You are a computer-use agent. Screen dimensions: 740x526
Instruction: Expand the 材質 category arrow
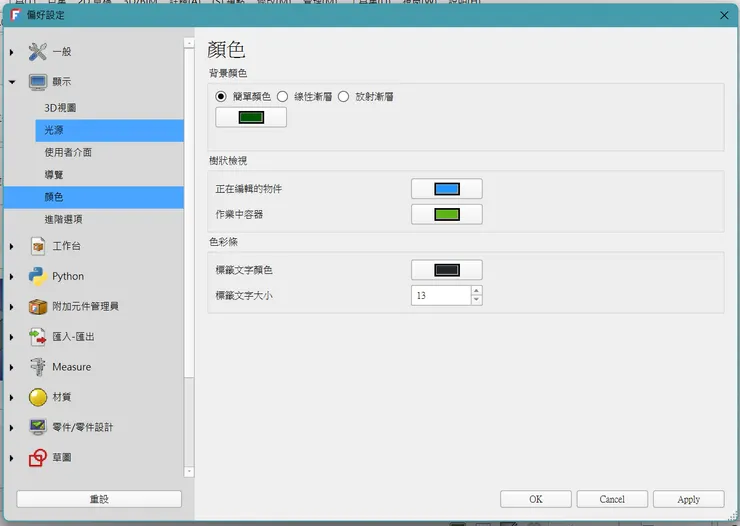coord(12,397)
